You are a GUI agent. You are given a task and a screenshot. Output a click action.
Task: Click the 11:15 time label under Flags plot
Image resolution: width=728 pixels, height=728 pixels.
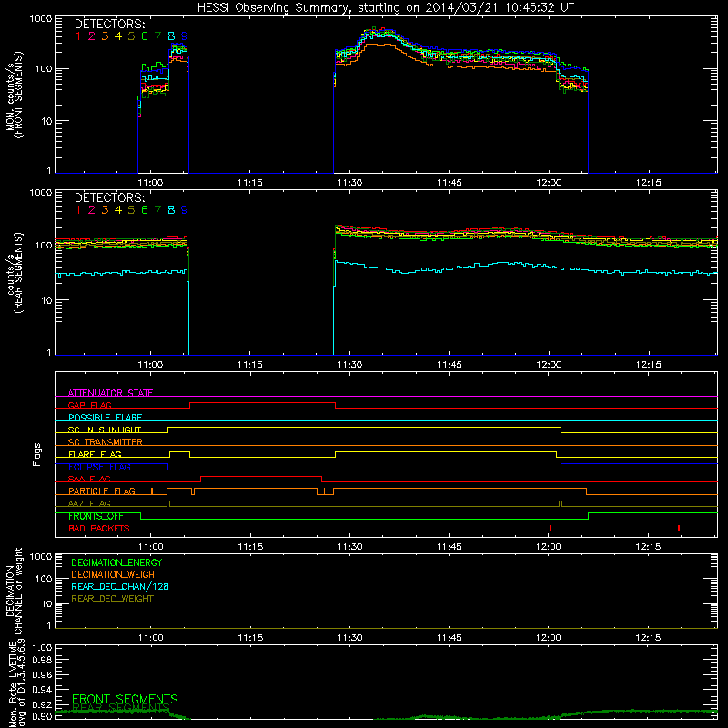click(250, 547)
